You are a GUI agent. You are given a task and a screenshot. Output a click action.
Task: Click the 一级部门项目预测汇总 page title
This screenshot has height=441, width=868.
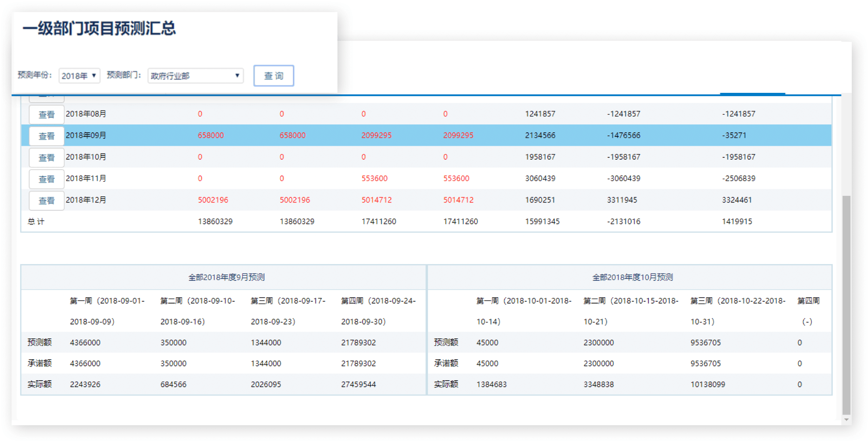pos(99,28)
